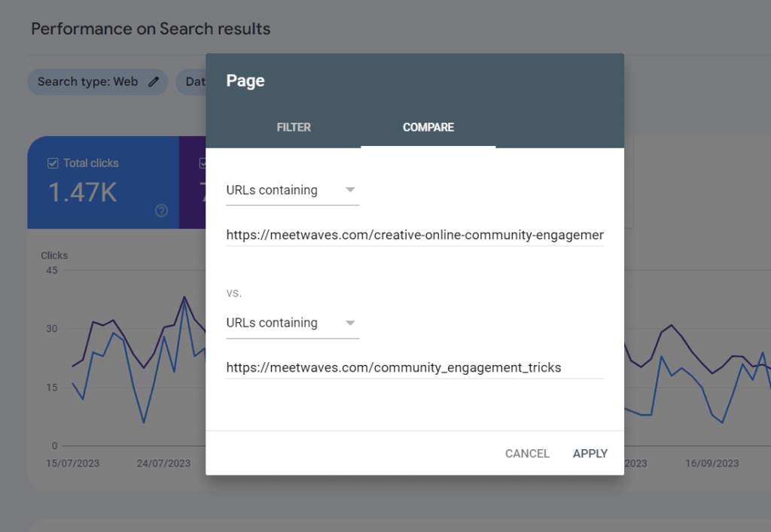Click the dropdown caret on second URLs containing selector

pyautogui.click(x=350, y=322)
